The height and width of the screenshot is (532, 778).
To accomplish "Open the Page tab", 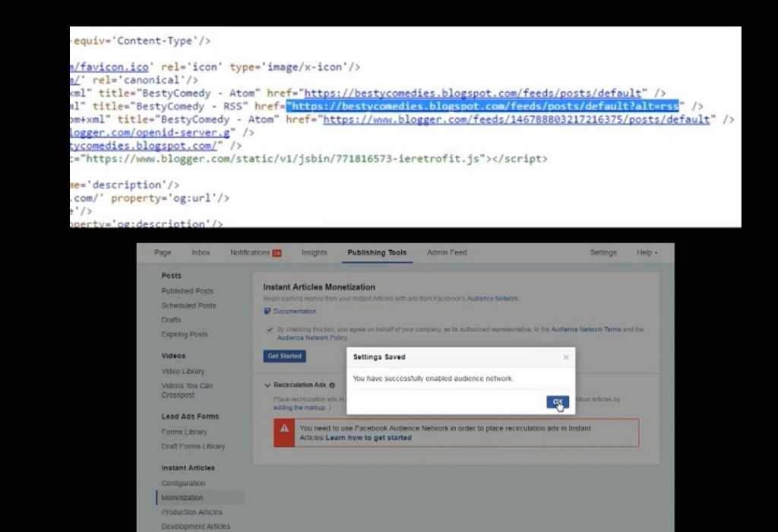I will 163,252.
